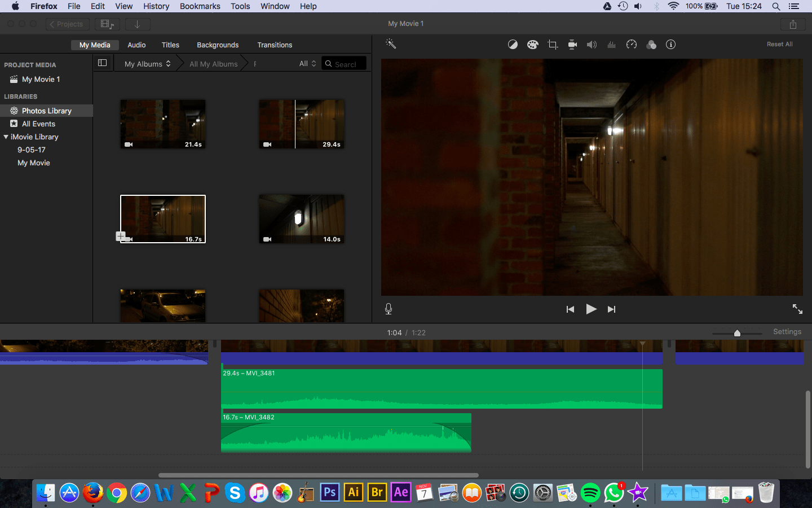
Task: Open the Window menu in menu bar
Action: click(275, 6)
